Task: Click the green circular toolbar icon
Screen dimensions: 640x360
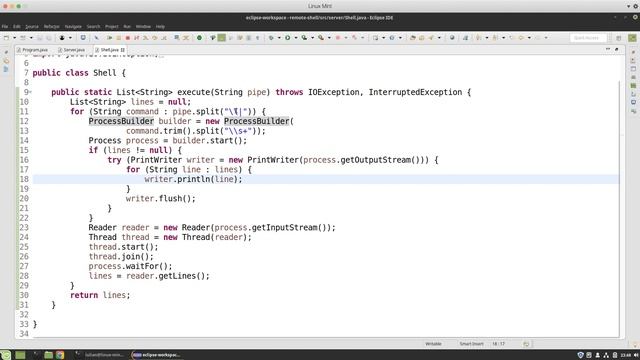Action: point(199,38)
